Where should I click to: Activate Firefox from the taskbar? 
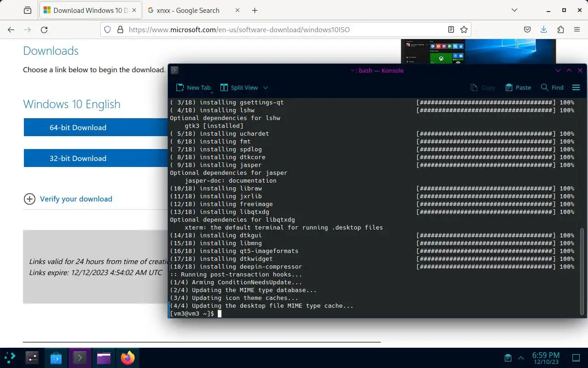click(128, 357)
